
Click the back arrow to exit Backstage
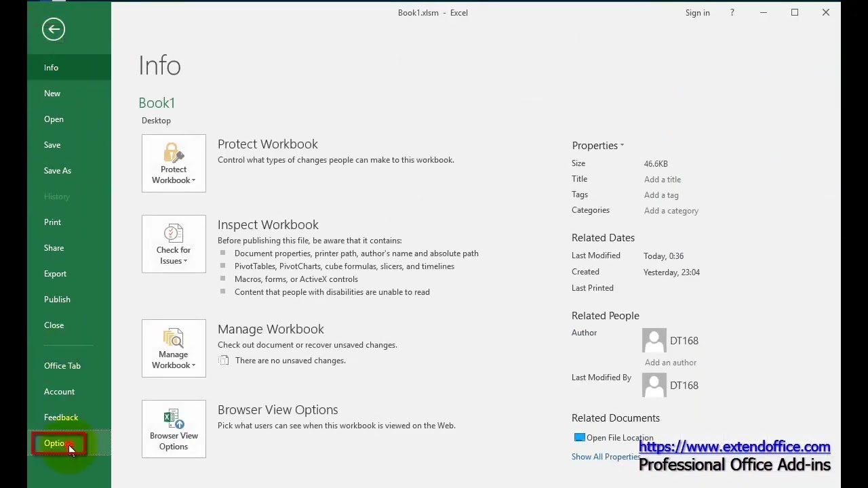pyautogui.click(x=53, y=29)
